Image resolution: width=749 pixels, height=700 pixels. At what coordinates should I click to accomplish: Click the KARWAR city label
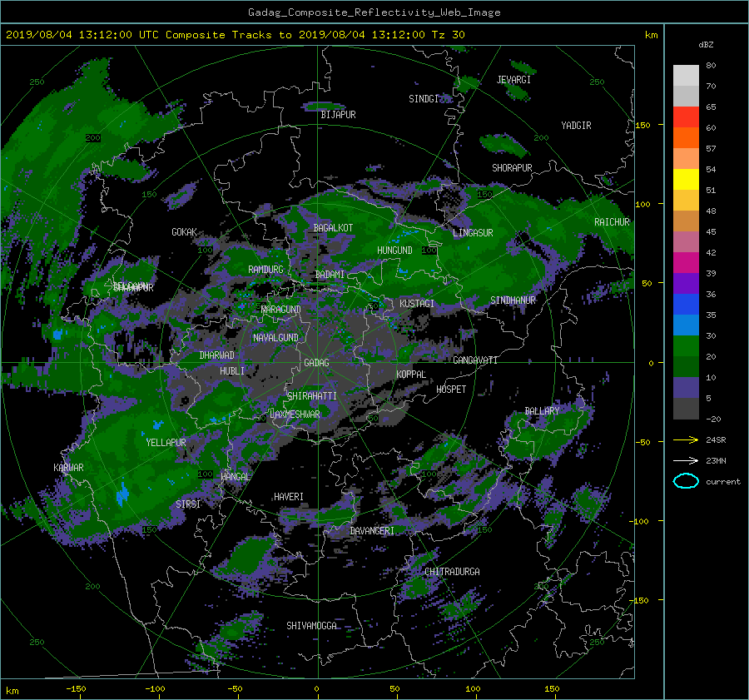(68, 467)
